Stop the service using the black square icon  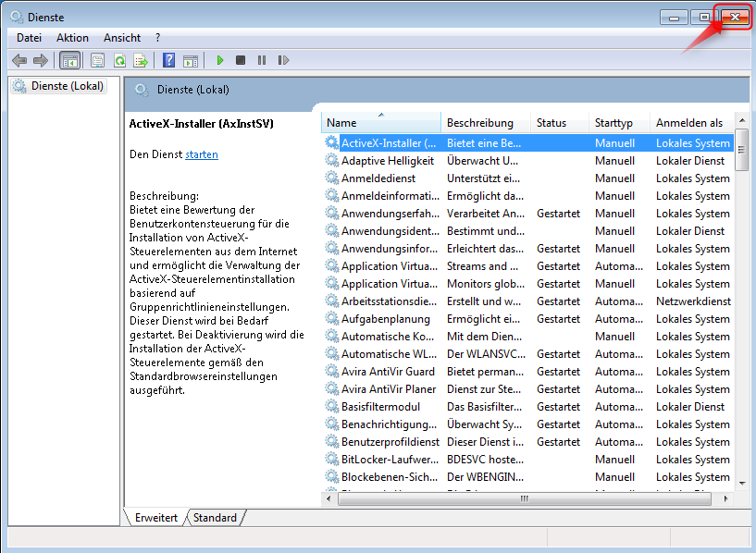(x=241, y=59)
